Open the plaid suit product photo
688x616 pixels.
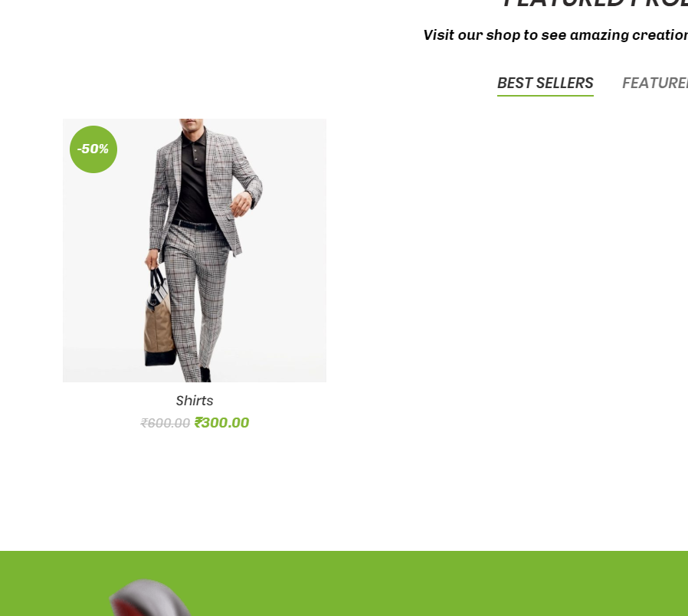click(x=195, y=250)
